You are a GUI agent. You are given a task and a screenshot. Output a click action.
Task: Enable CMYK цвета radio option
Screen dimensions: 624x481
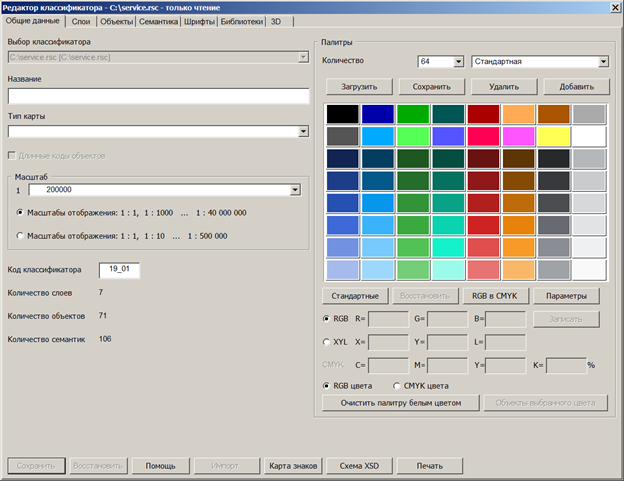pos(397,385)
